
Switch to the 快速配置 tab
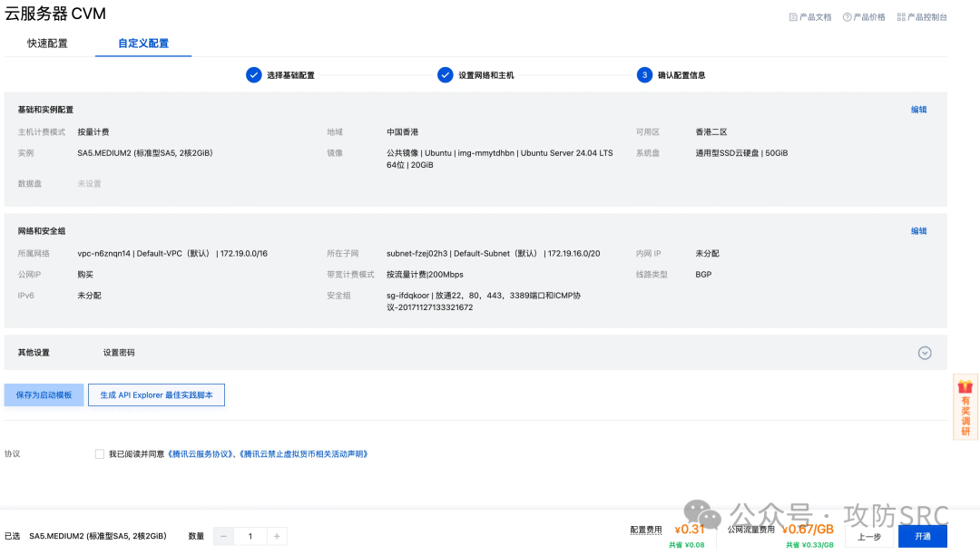pos(47,44)
